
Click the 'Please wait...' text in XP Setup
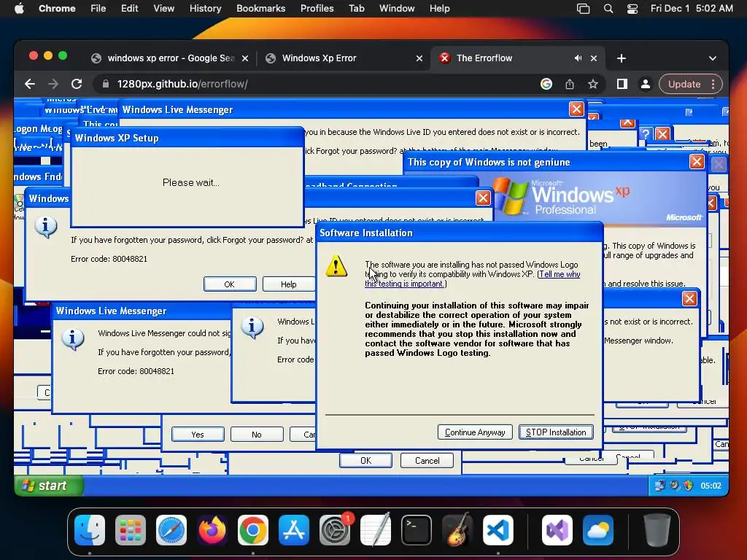coord(190,182)
